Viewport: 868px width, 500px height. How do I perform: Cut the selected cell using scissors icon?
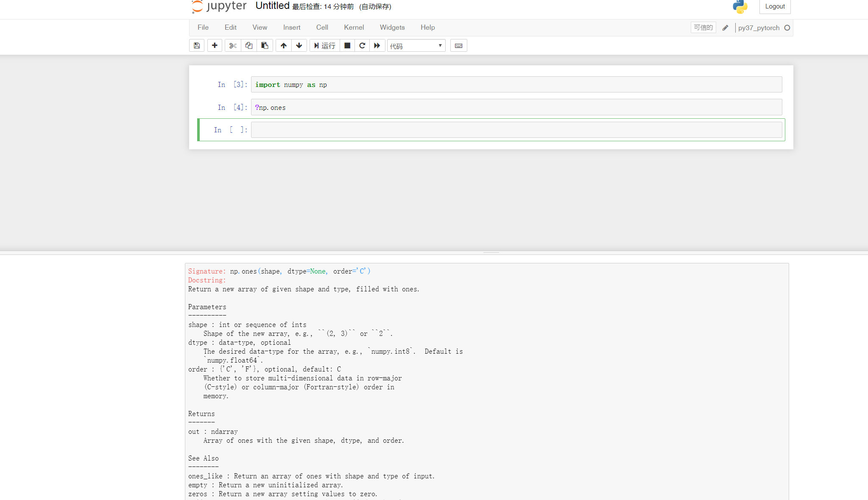tap(232, 45)
